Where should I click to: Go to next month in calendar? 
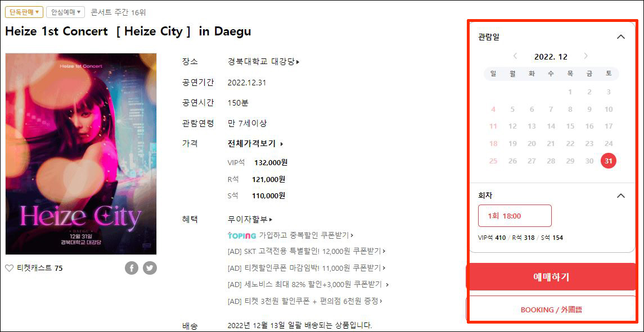click(586, 56)
